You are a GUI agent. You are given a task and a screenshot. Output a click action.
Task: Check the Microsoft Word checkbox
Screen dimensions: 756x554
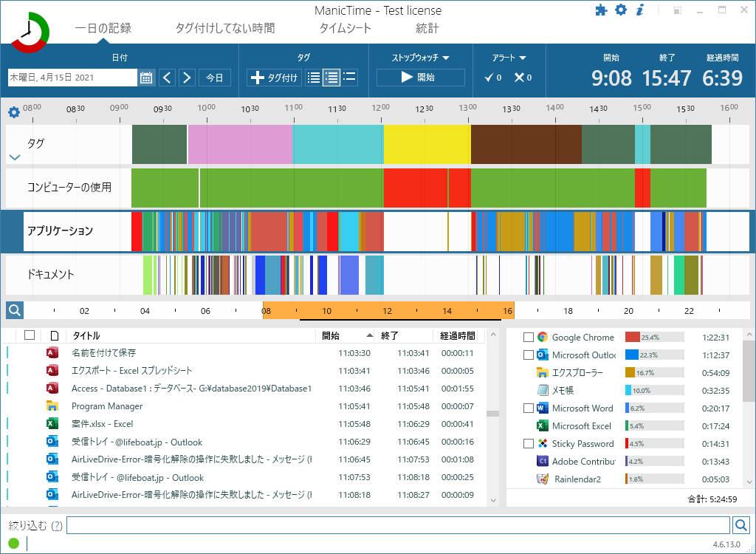coord(528,408)
